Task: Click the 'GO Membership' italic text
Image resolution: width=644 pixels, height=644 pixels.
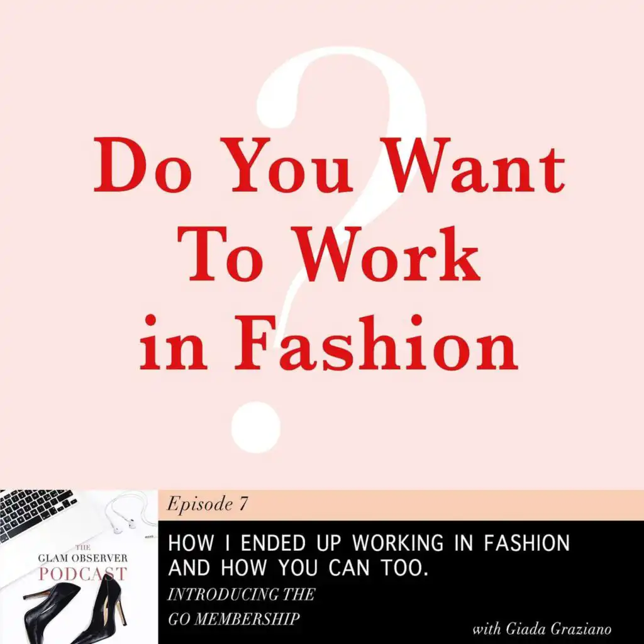Action: point(234,619)
